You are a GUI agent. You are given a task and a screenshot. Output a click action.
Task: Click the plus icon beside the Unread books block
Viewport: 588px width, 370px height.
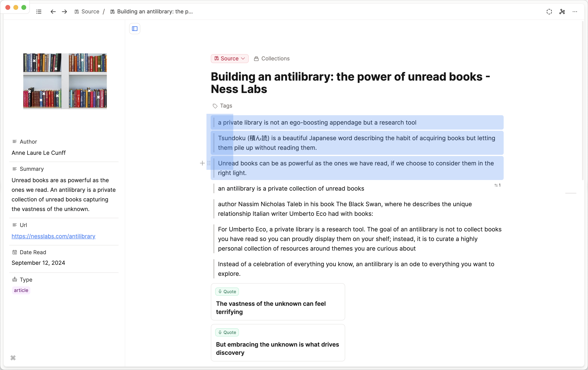(x=202, y=163)
